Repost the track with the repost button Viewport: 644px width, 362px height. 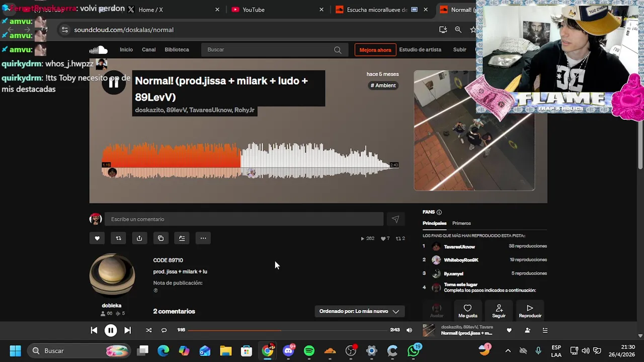point(118,238)
